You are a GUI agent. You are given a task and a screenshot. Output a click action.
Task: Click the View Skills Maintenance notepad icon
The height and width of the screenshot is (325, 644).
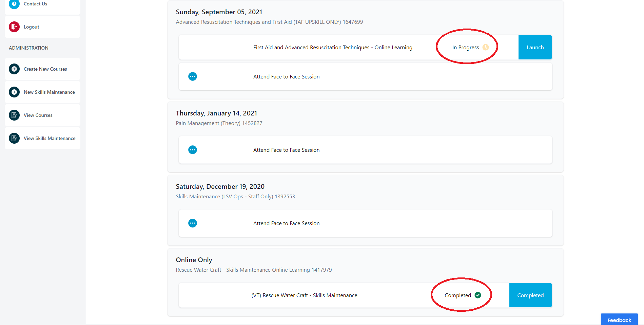click(14, 138)
